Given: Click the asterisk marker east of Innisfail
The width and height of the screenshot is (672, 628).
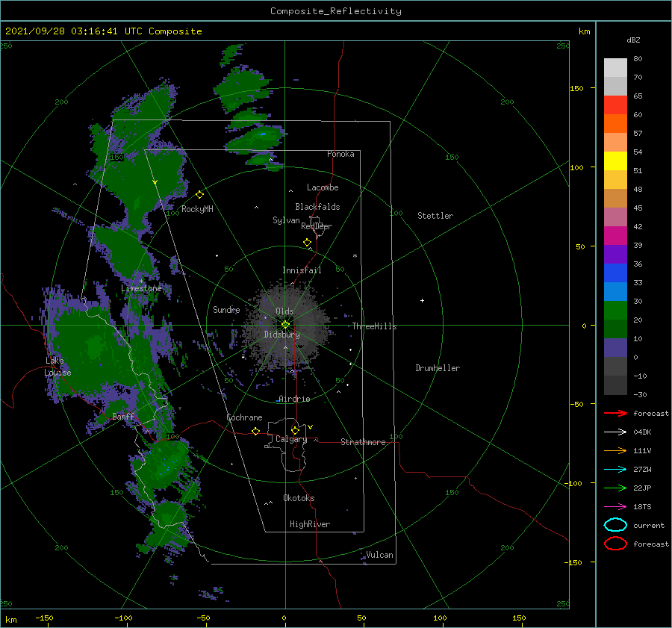Looking at the screenshot, I should coord(355,256).
